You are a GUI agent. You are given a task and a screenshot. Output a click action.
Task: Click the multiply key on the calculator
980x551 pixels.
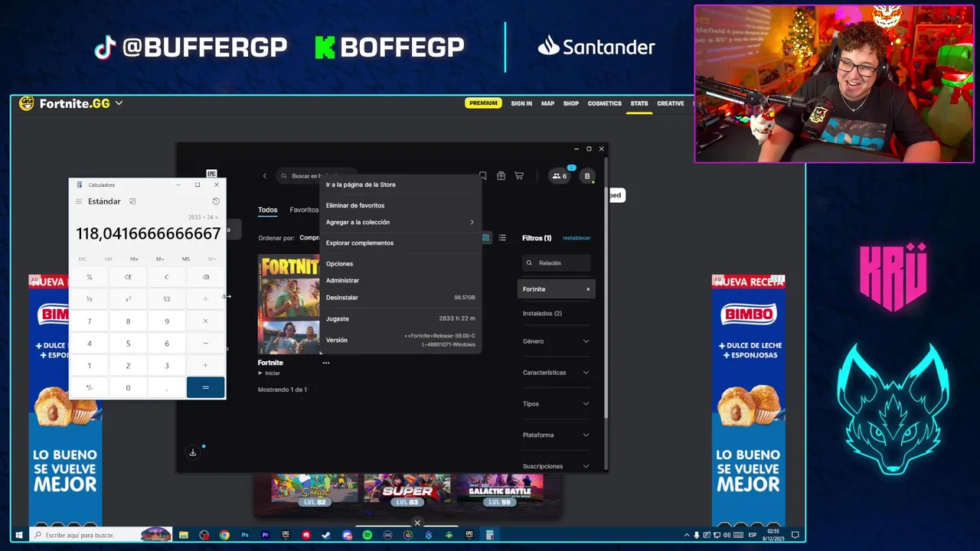[205, 321]
